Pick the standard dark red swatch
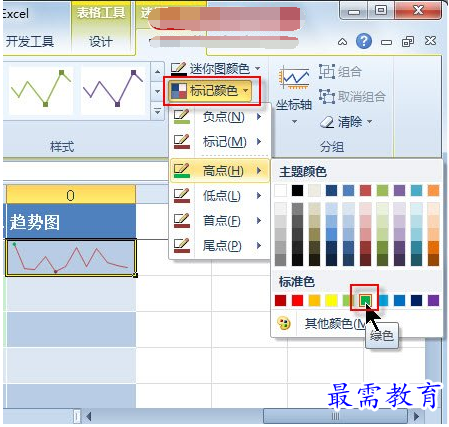The image size is (449, 427). [280, 300]
